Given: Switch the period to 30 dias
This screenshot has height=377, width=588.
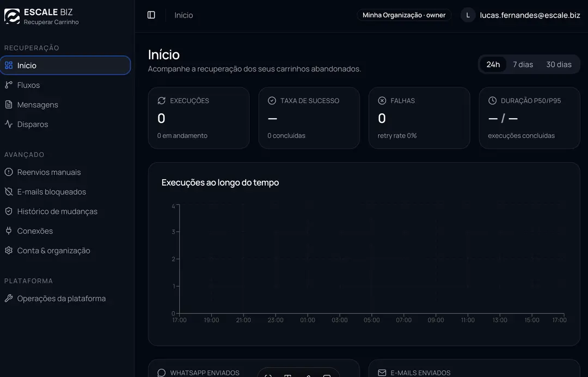Looking at the screenshot, I should [x=559, y=64].
